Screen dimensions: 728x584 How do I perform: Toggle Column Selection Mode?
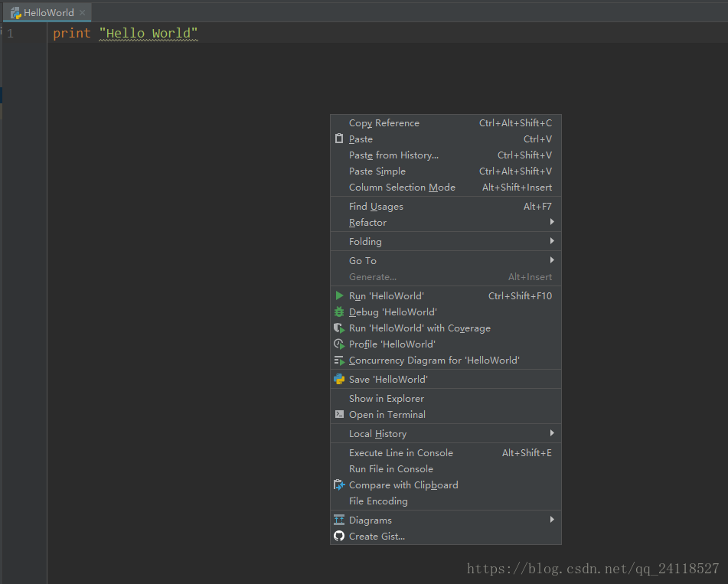pos(446,187)
